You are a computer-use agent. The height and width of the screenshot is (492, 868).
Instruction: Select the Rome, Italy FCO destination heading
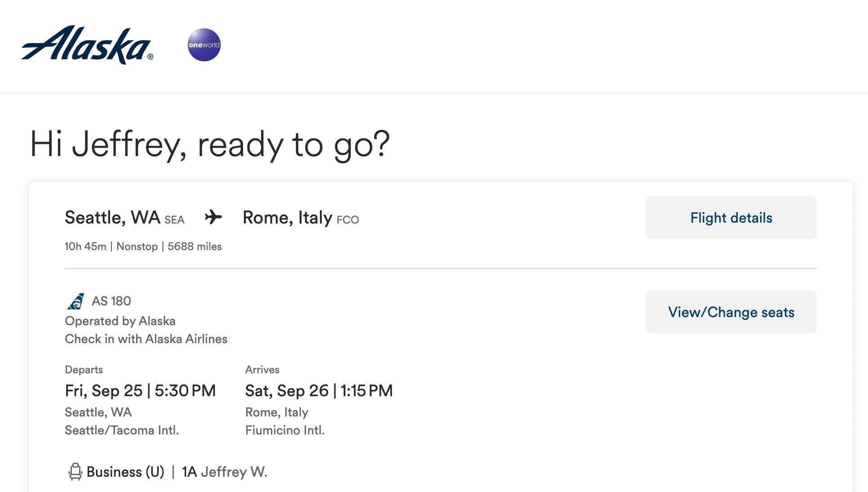click(301, 218)
